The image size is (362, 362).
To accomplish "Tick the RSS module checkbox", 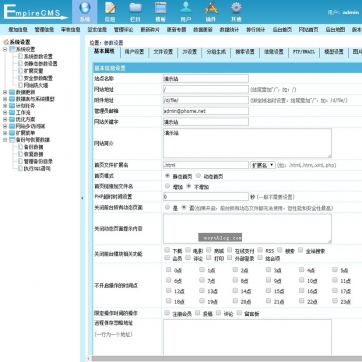I will (259, 250).
